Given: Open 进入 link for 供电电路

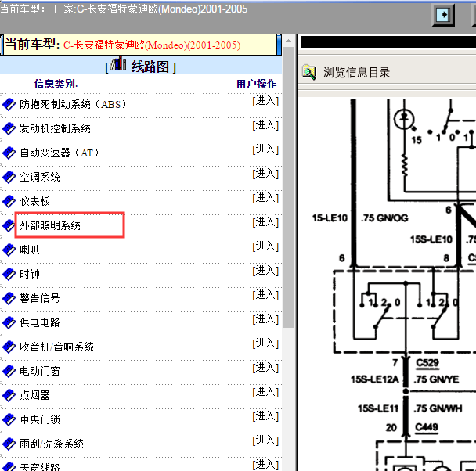Looking at the screenshot, I should tap(265, 319).
